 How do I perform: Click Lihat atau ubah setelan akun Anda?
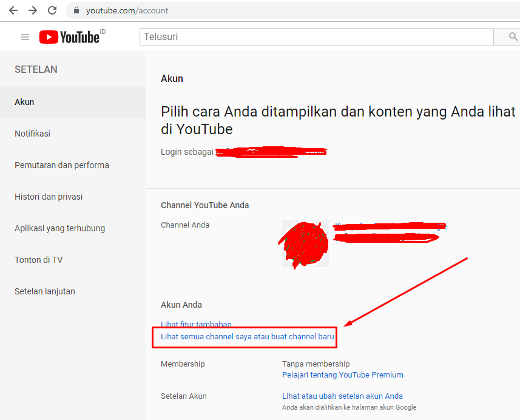click(342, 396)
